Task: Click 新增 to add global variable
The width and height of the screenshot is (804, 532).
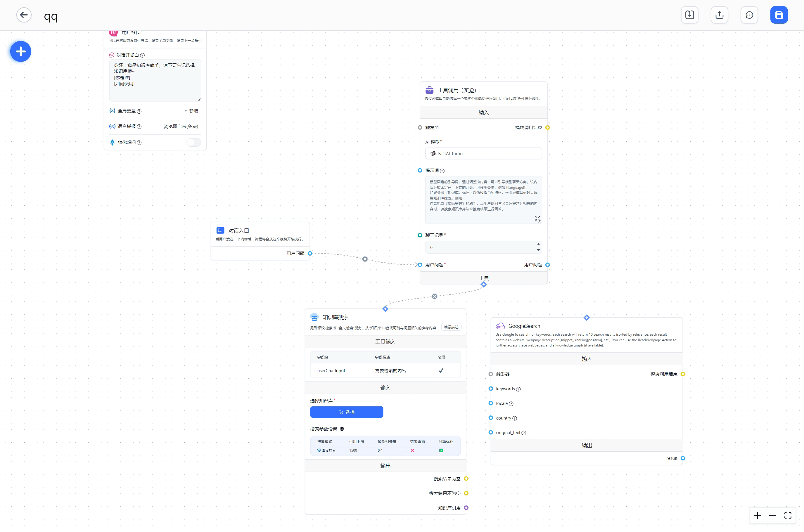Action: (191, 111)
